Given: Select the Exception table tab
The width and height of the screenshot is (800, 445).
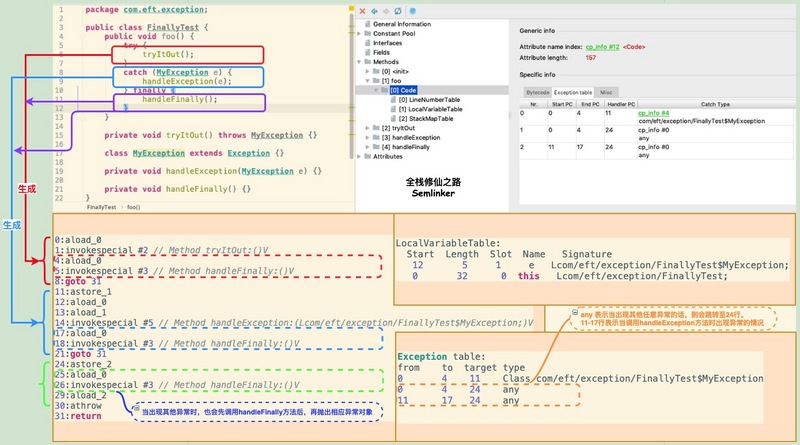Looking at the screenshot, I should (x=572, y=92).
